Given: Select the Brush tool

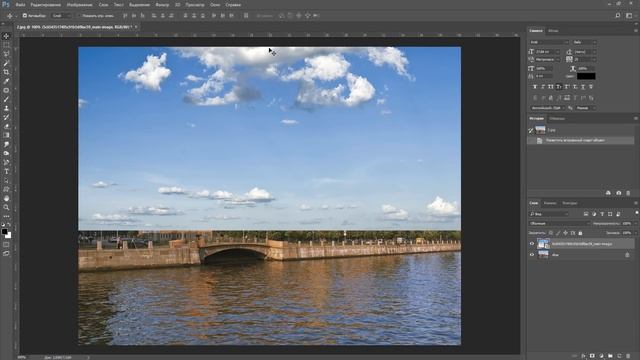Looking at the screenshot, I should coord(6,99).
